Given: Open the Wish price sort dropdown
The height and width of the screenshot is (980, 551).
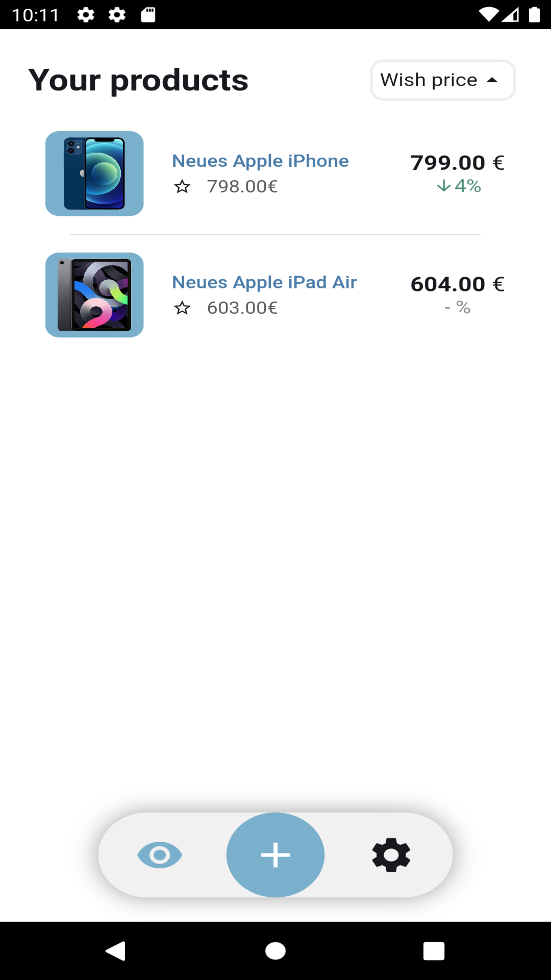Looking at the screenshot, I should [x=443, y=80].
